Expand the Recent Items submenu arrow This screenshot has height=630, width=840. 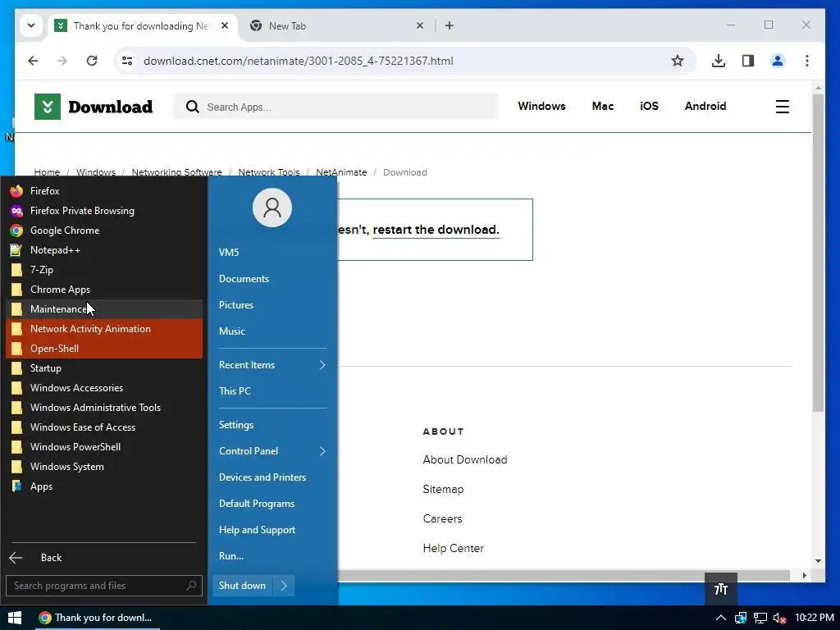(322, 365)
